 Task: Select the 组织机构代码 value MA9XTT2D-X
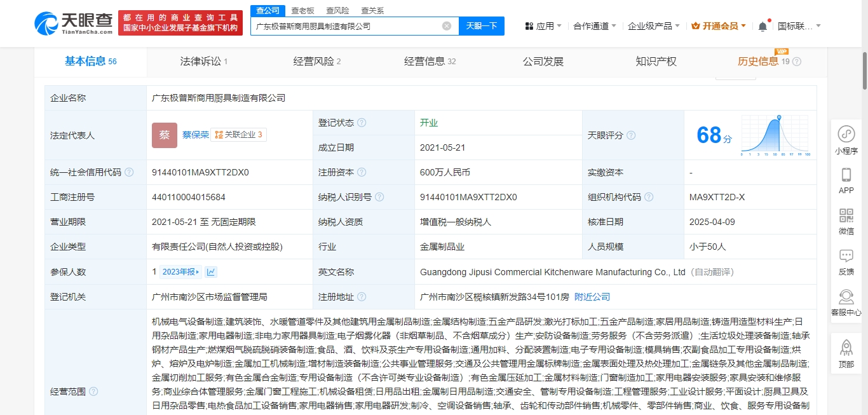coord(717,197)
